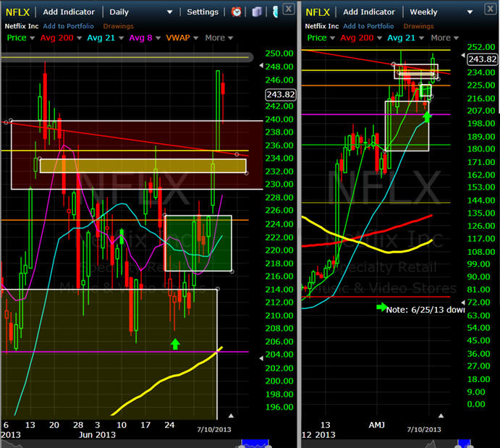500x448 pixels.
Task: Select the price marker triangle near 204.00
Action: (x=261, y=358)
